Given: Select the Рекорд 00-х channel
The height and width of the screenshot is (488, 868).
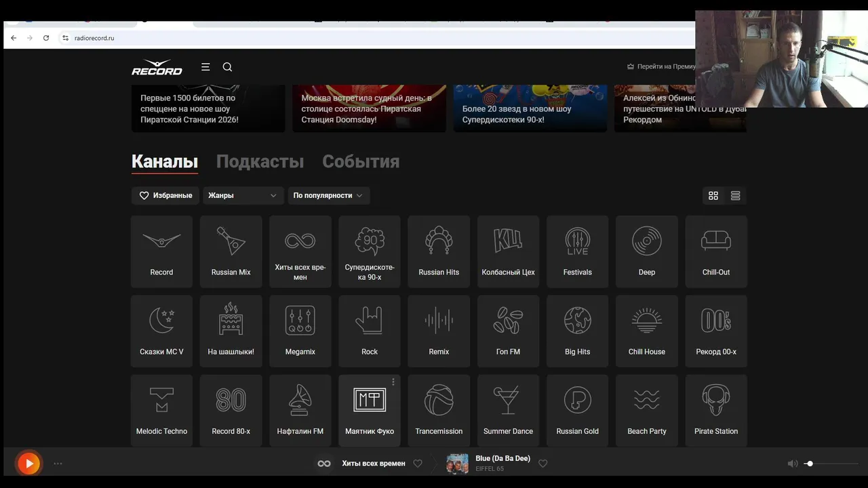Looking at the screenshot, I should [716, 331].
